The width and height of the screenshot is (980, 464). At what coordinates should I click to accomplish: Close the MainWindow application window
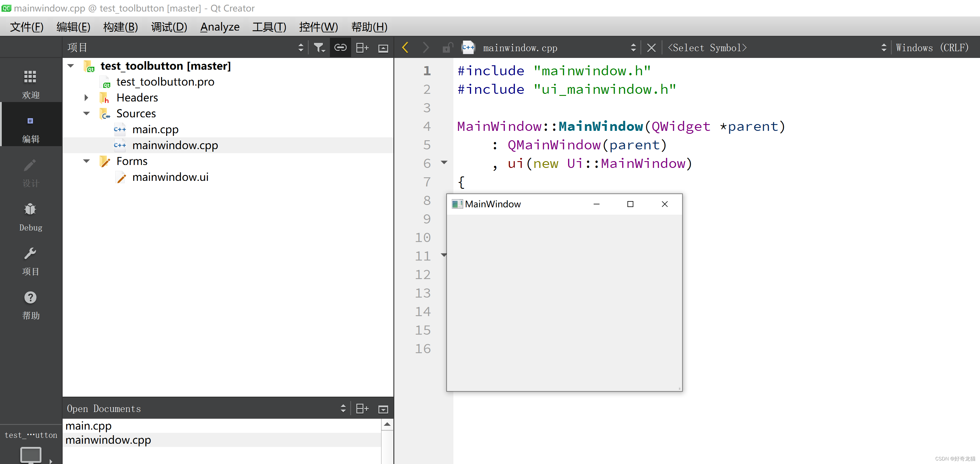coord(664,204)
